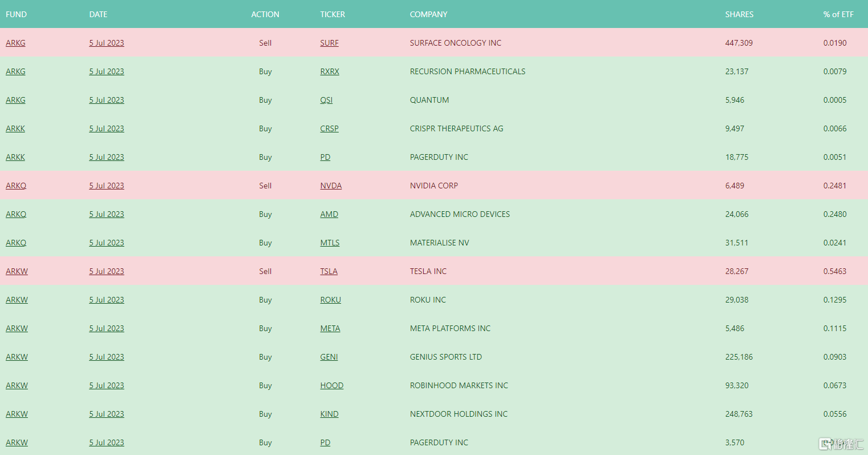
Task: Click the Sell action in the TSLA row
Action: tap(265, 271)
